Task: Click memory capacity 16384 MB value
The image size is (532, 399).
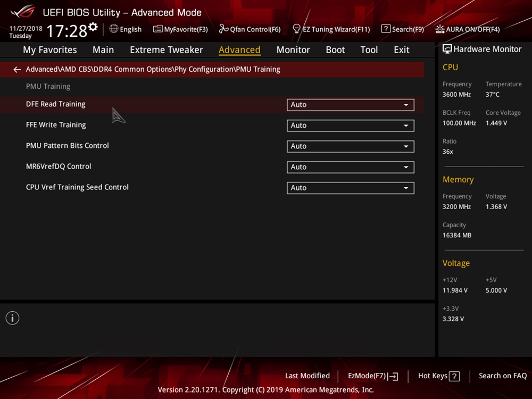Action: tap(457, 236)
